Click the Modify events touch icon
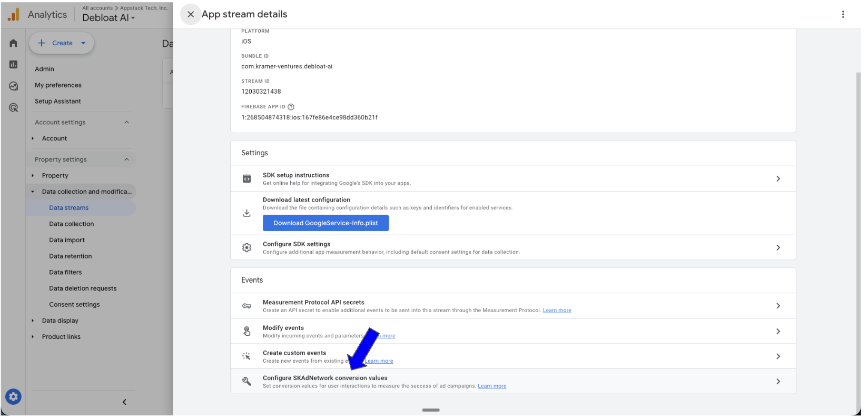Screen dimensions: 868x420 (x=246, y=331)
